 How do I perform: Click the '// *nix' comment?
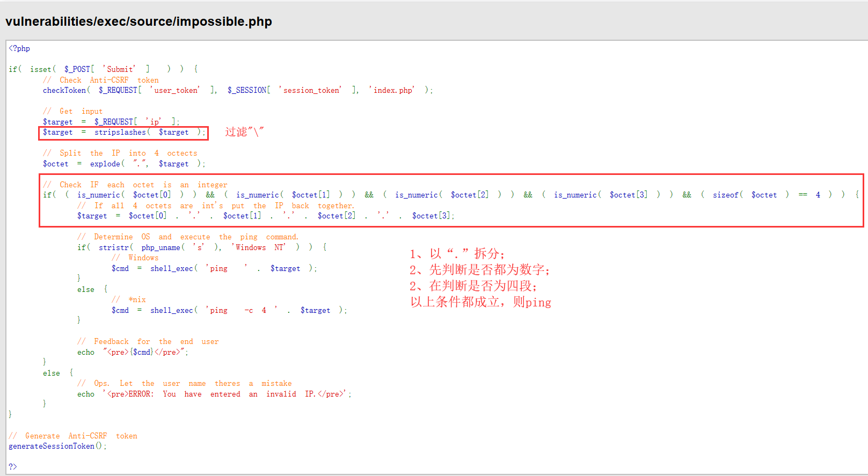pyautogui.click(x=129, y=299)
